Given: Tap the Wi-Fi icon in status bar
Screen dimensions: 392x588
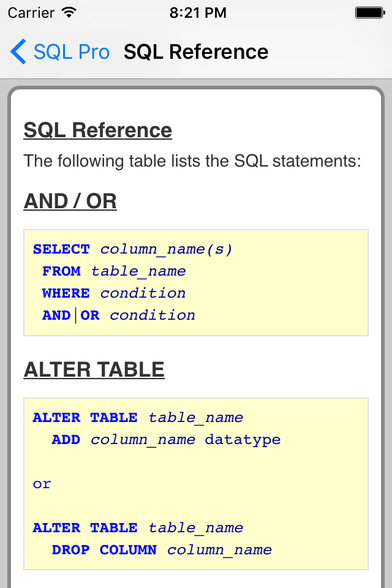Looking at the screenshot, I should pyautogui.click(x=69, y=12).
